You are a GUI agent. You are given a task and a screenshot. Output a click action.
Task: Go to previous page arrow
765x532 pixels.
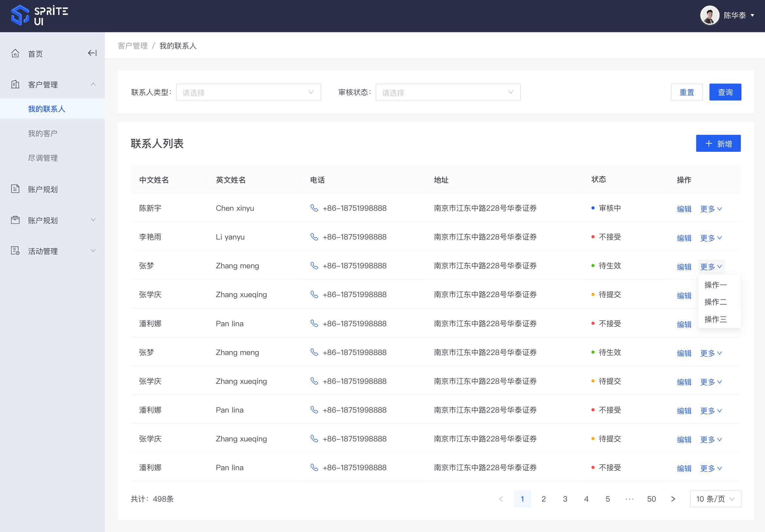501,499
